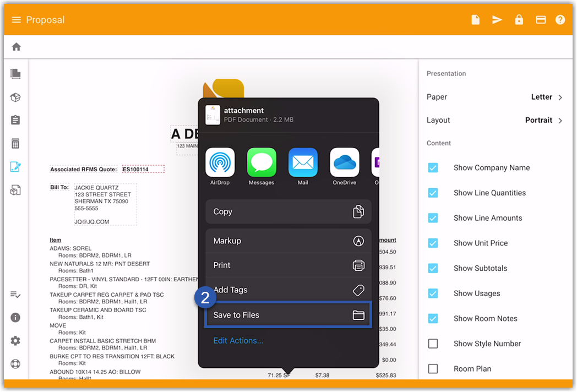Screen dimensions: 577x392
Task: Click the MOVE line item
Action: coord(58,325)
